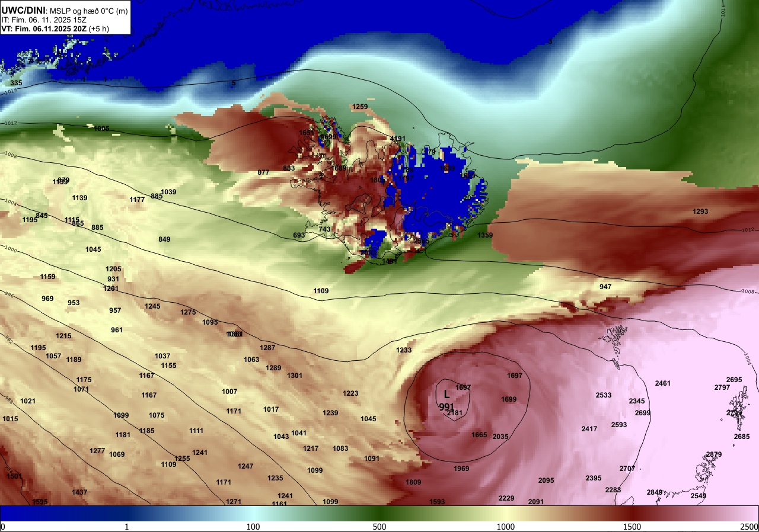Click the value 1809 on the map

coord(413,482)
